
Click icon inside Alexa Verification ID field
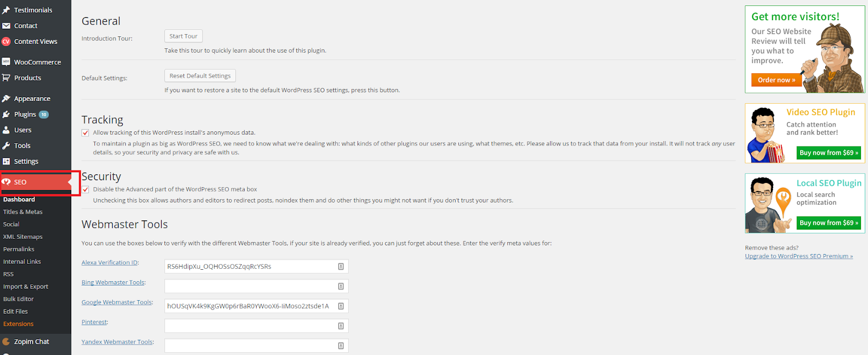(x=341, y=267)
